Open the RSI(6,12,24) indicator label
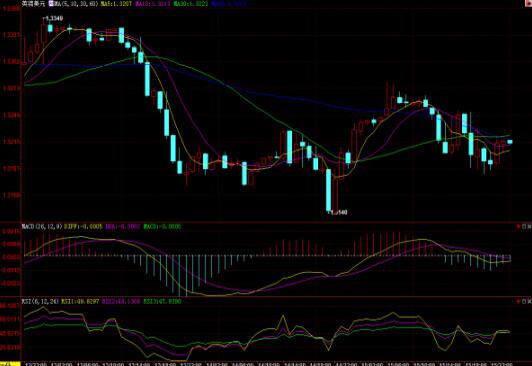Viewport: 532px width, 366px height. point(40,301)
